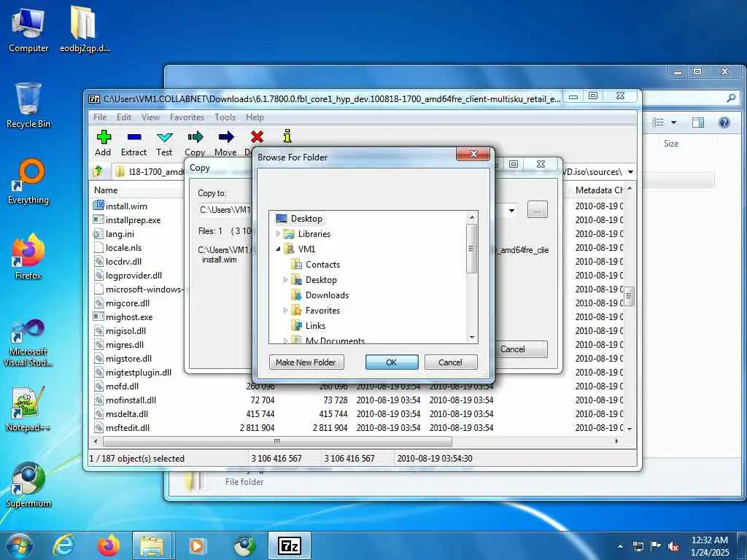Open the Edit menu in 7-Zip
This screenshot has width=747, height=560.
(x=124, y=117)
